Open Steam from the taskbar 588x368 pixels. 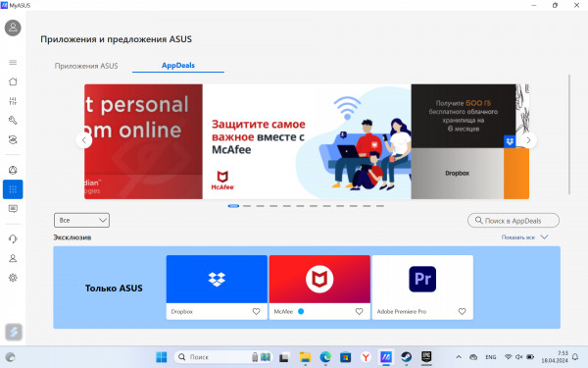coord(406,357)
